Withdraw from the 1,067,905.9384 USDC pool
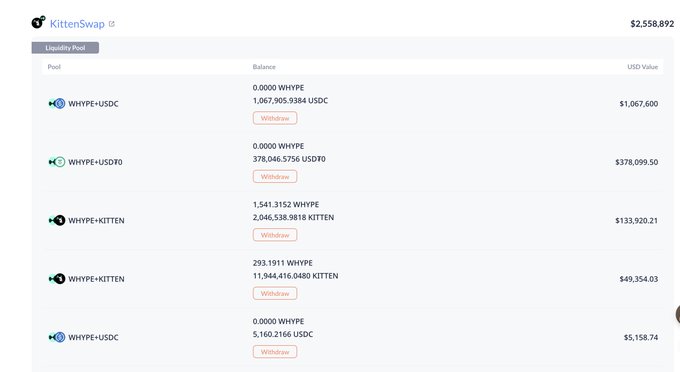 pos(275,118)
